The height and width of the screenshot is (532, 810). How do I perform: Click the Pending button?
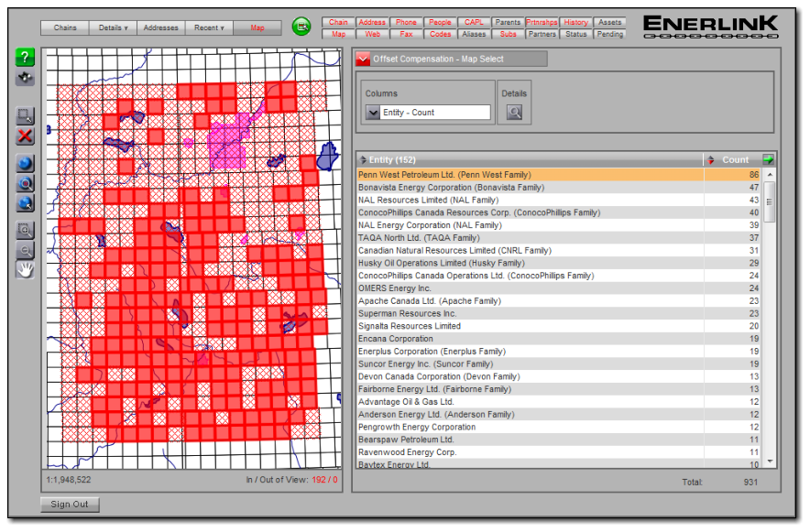click(610, 34)
